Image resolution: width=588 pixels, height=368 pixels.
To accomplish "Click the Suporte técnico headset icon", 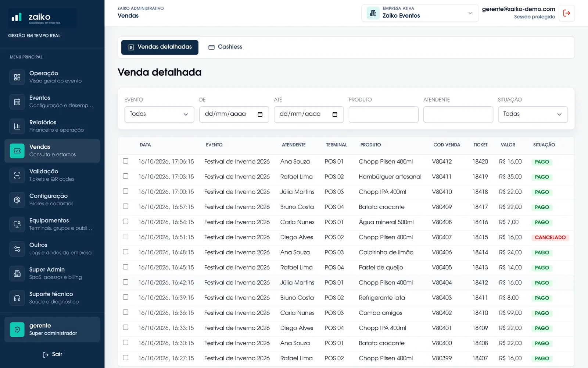I will point(17,298).
